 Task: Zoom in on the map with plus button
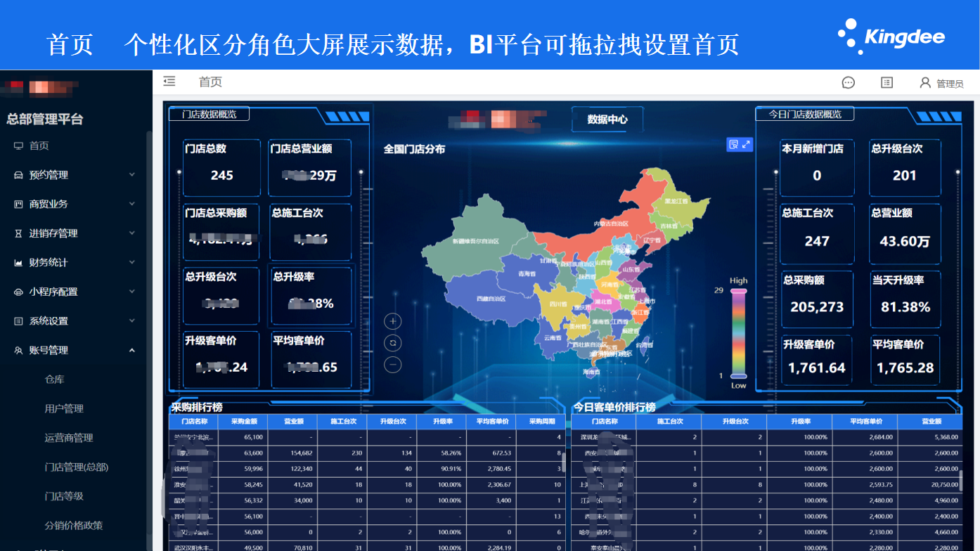393,321
